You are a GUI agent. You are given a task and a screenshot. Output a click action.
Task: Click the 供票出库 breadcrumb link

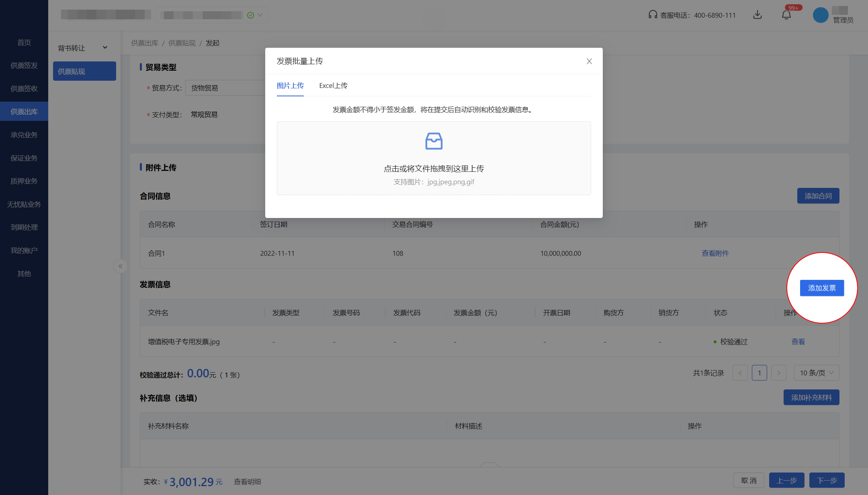pos(145,43)
